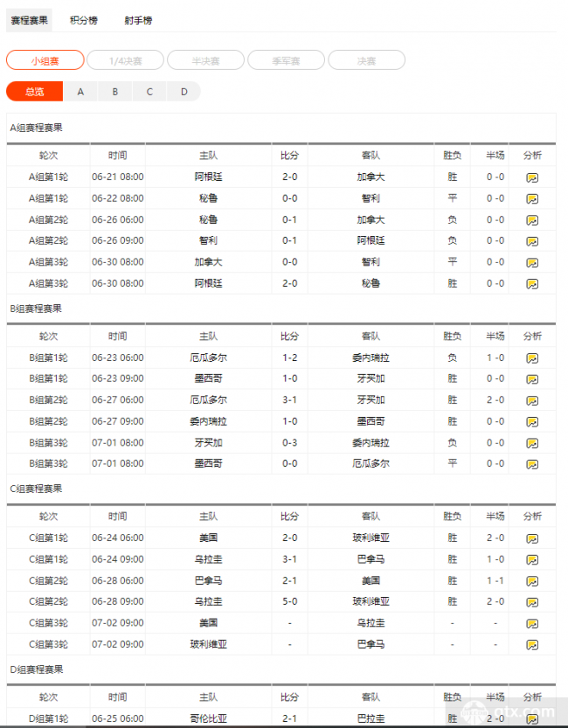Viewport: 568px width, 728px height.
Task: Click away team 乌拉圭 in 07-02 match
Action: [371, 622]
